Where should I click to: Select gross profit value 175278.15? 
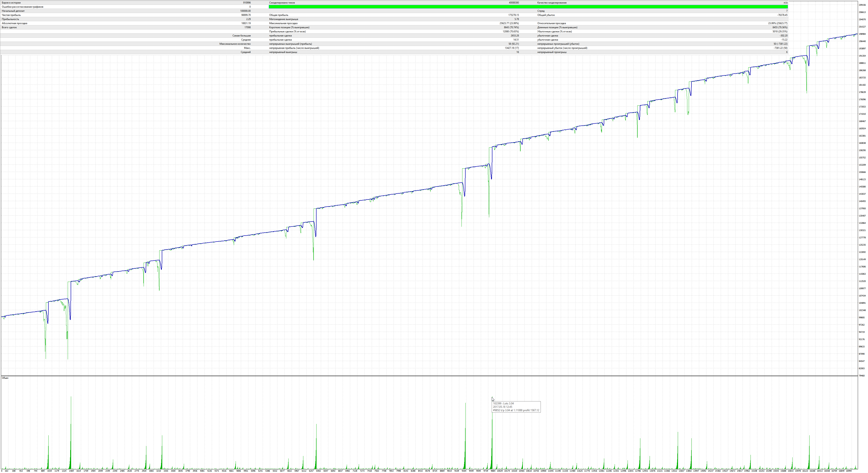coord(514,15)
